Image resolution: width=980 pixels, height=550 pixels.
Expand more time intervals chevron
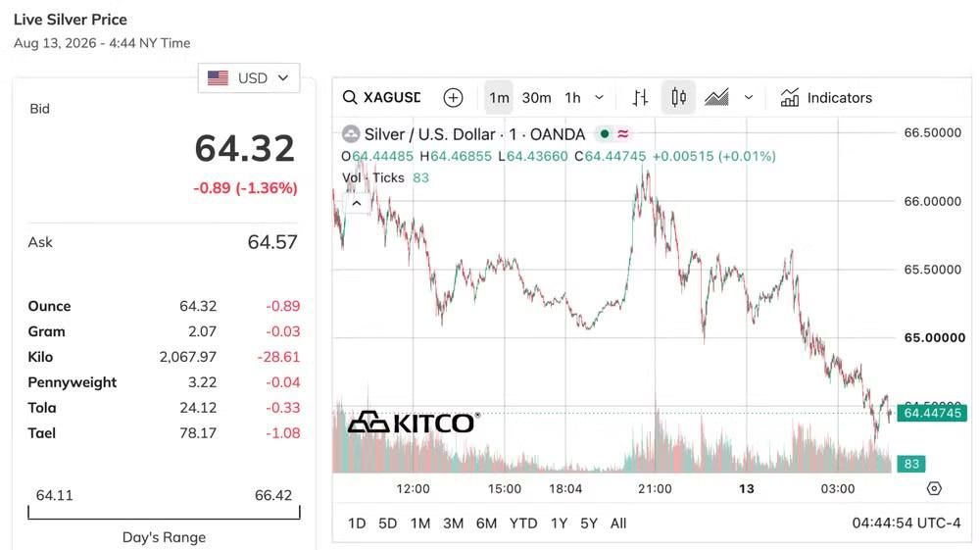click(600, 97)
